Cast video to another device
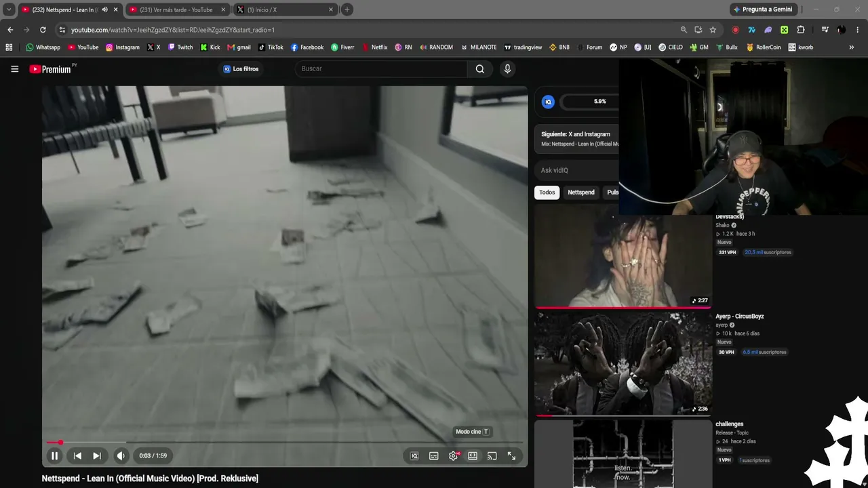868x488 pixels. pyautogui.click(x=492, y=456)
